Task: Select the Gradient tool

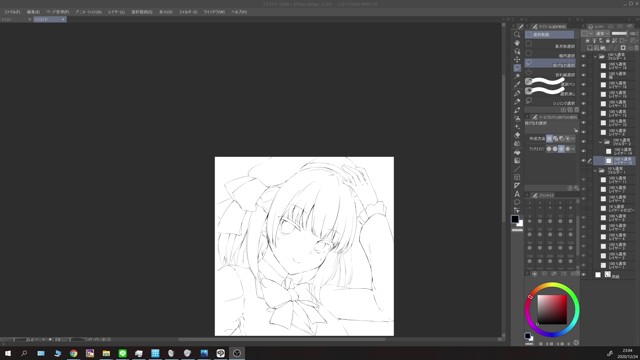Action: [517, 160]
